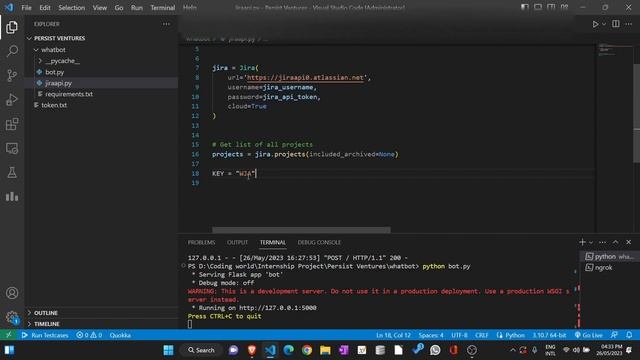Open the Terminal menu
Image resolution: width=640 pixels, height=360 pixels.
tap(162, 8)
